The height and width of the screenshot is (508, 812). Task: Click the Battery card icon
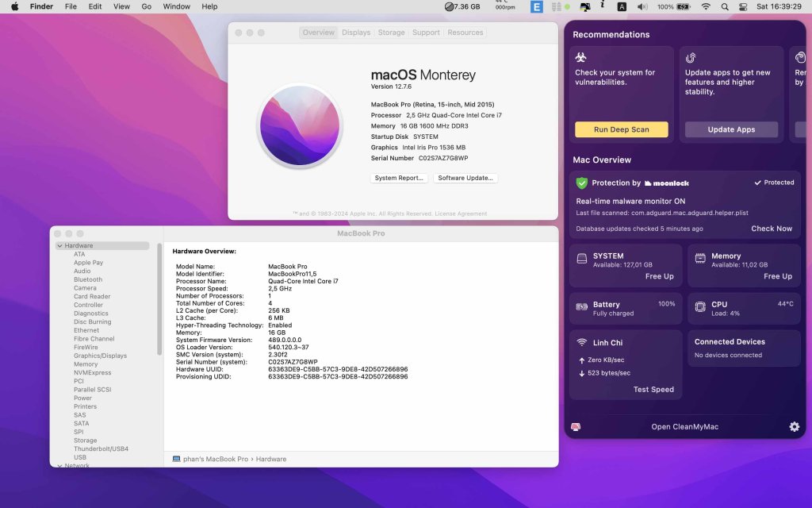point(582,307)
